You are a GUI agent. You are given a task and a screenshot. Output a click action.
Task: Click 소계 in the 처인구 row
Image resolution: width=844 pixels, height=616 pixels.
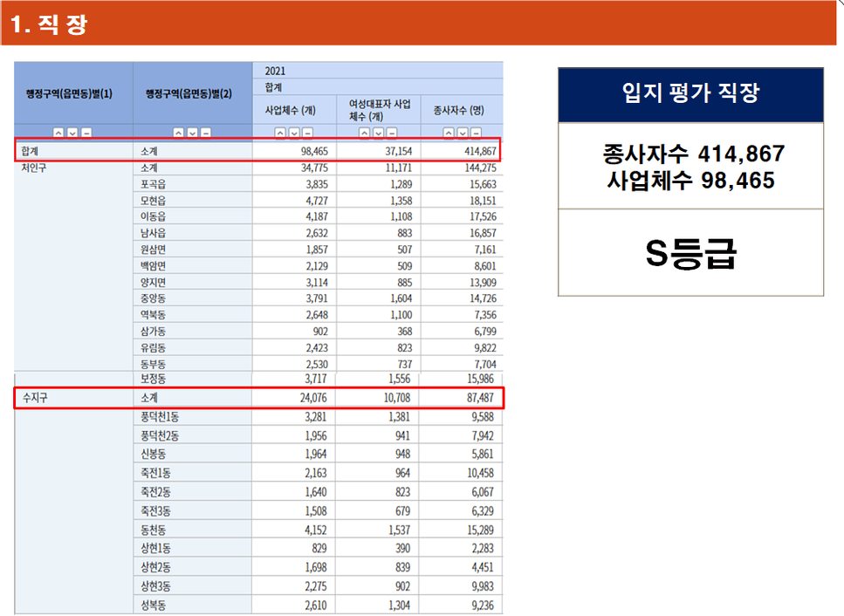coord(149,168)
